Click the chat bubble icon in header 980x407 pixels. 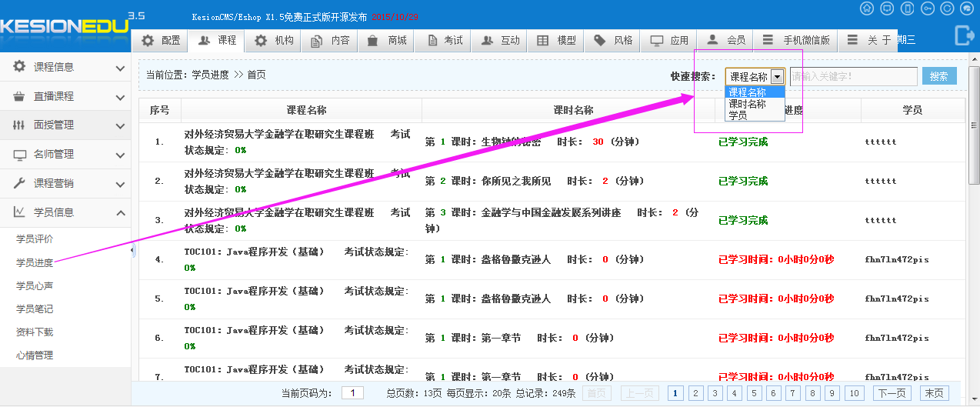(x=967, y=8)
